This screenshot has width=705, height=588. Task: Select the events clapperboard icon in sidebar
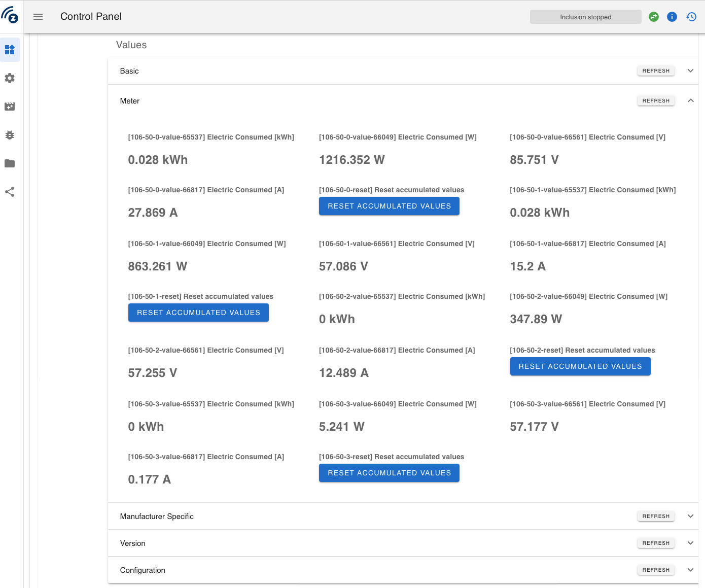click(x=10, y=107)
